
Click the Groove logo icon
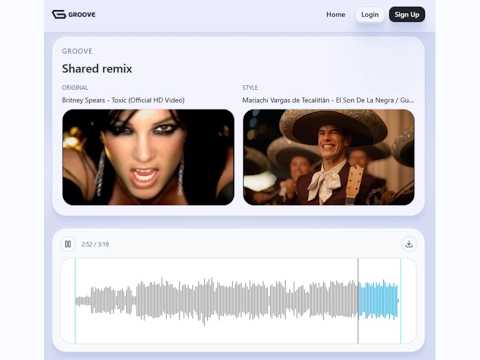point(59,14)
